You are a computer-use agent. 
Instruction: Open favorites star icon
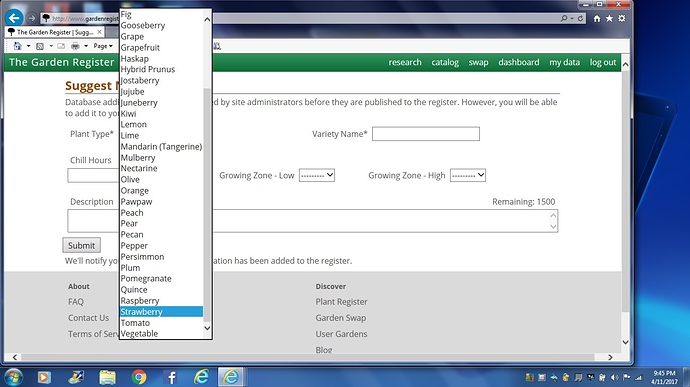tap(609, 18)
